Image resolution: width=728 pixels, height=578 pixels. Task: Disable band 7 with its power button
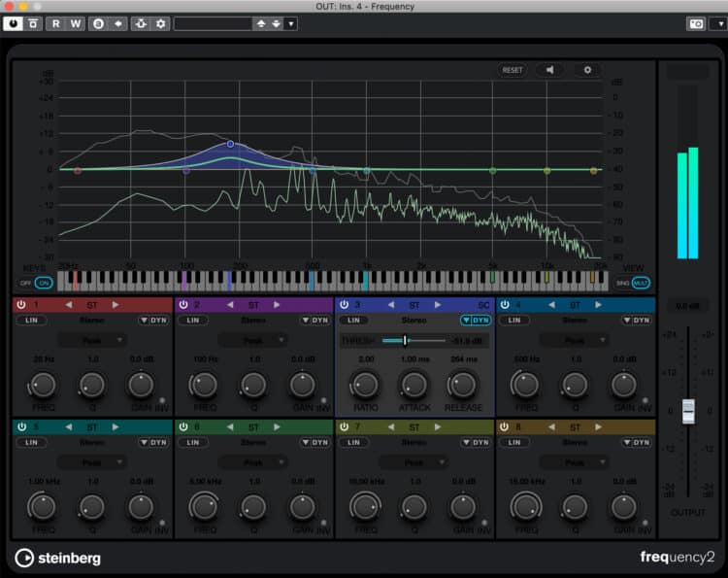point(344,427)
